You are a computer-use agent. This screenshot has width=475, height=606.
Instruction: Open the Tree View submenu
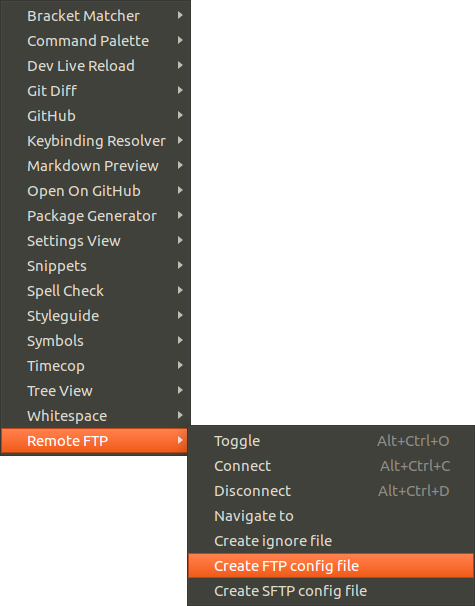[x=95, y=391]
